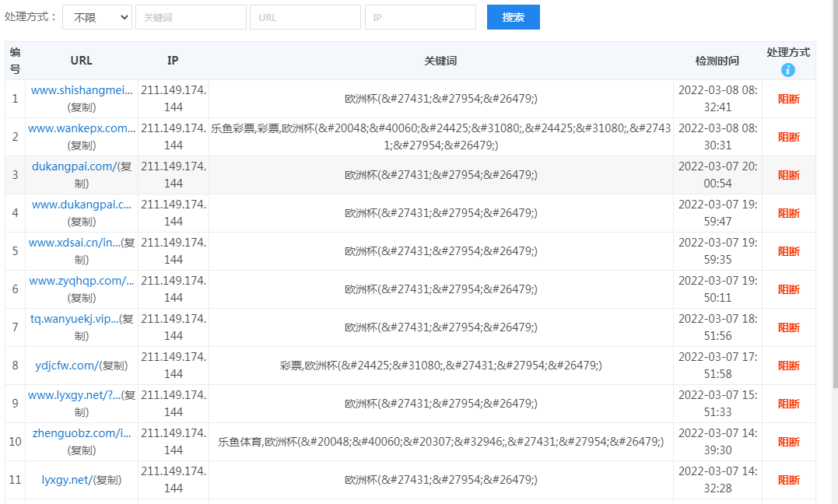Screen dimensions: 838x504
Task: Open the www.wankepx.com... link in row 2
Action: tap(82, 128)
